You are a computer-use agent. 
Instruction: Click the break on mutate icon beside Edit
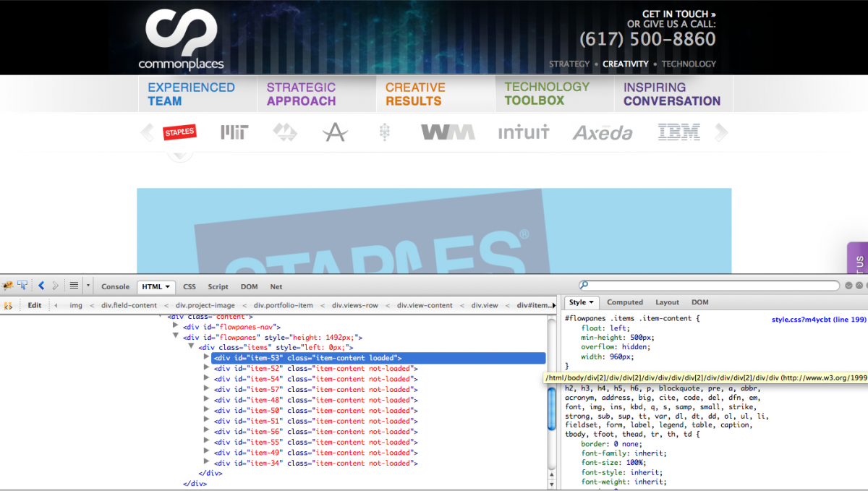pyautogui.click(x=9, y=305)
